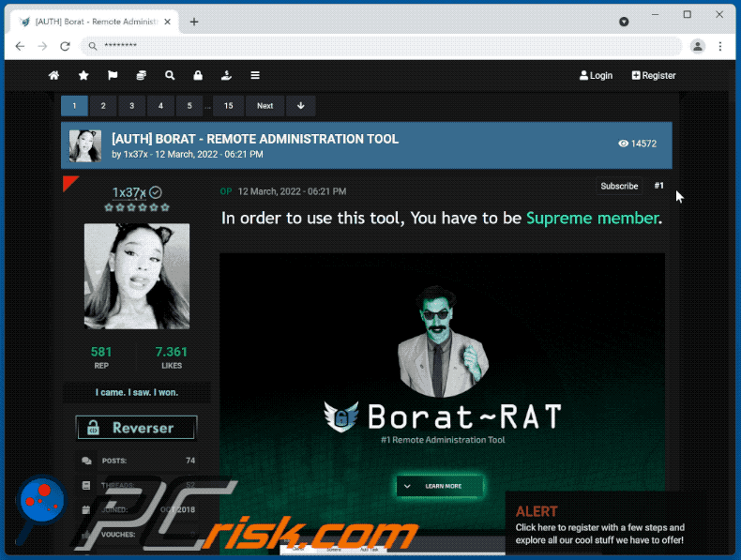The height and width of the screenshot is (560, 741).
Task: Click the home icon in navbar
Action: pos(54,76)
